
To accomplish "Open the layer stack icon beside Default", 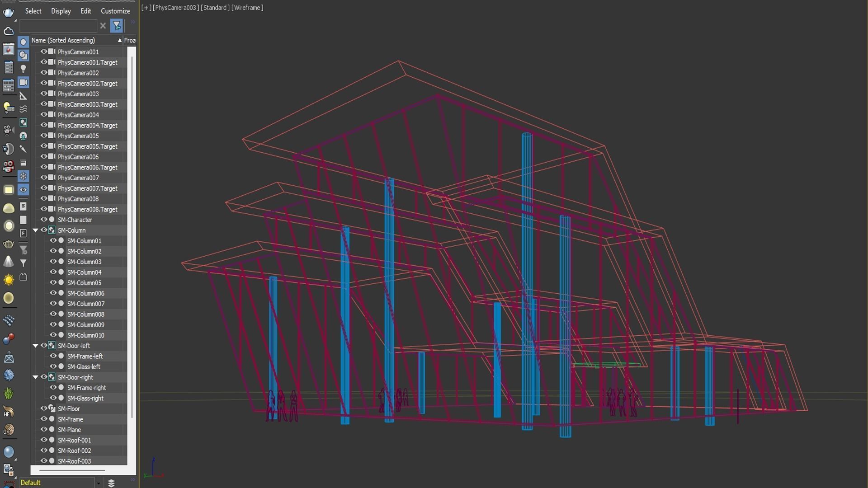I will point(111,483).
